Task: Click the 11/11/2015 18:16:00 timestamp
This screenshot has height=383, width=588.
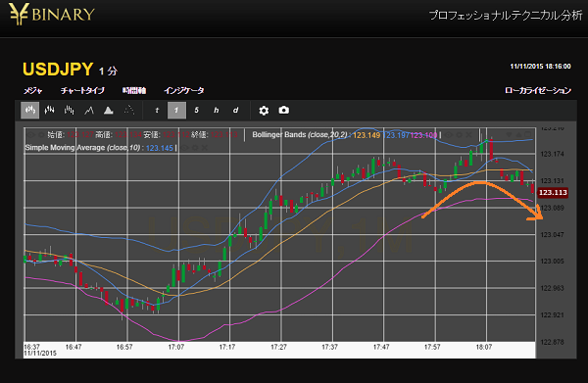Action: [540, 67]
